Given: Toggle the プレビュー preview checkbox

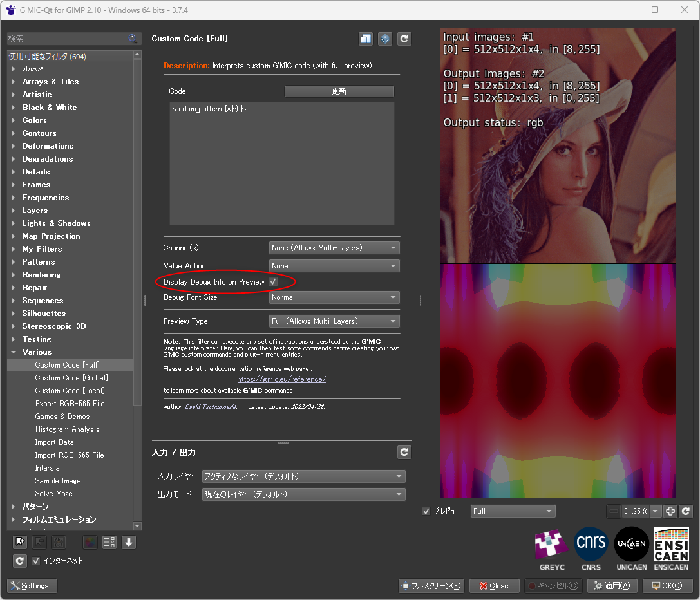Looking at the screenshot, I should tap(426, 511).
